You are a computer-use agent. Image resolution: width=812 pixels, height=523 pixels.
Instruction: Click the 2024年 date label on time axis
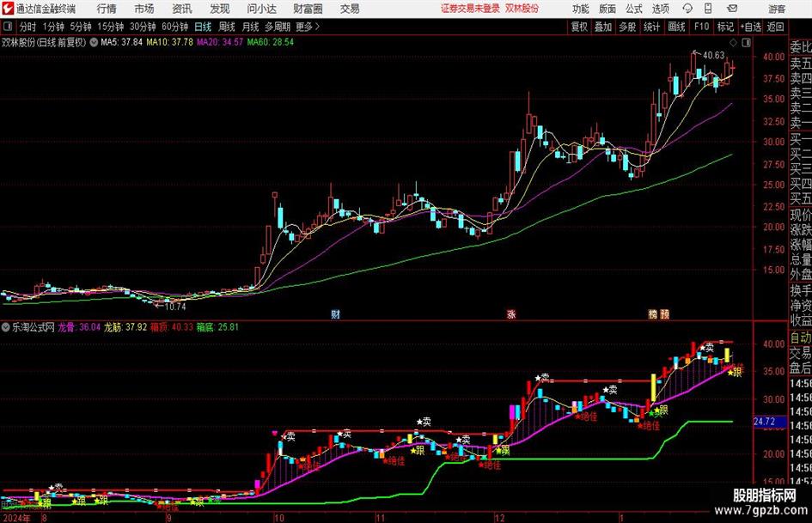tap(16, 518)
